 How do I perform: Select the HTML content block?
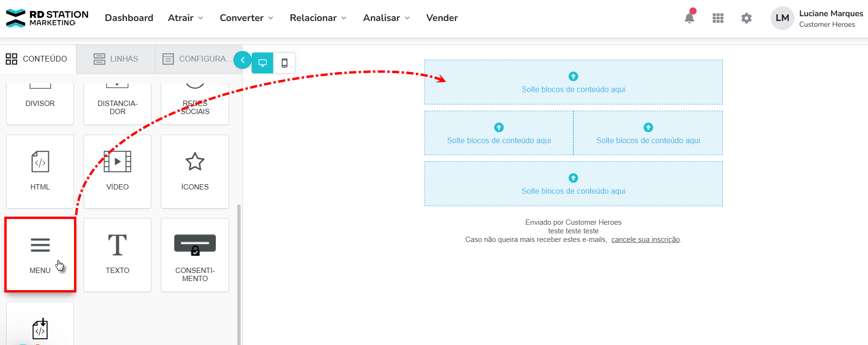click(40, 171)
